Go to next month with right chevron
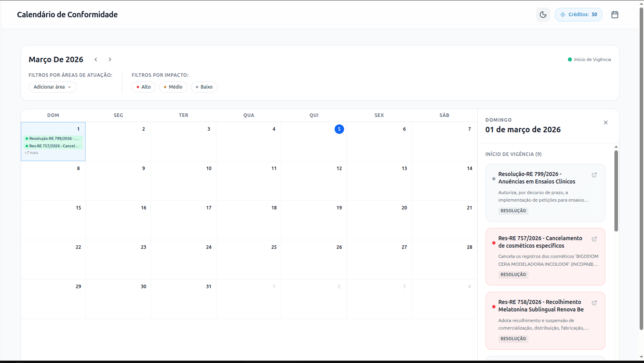644x363 pixels. (x=110, y=59)
